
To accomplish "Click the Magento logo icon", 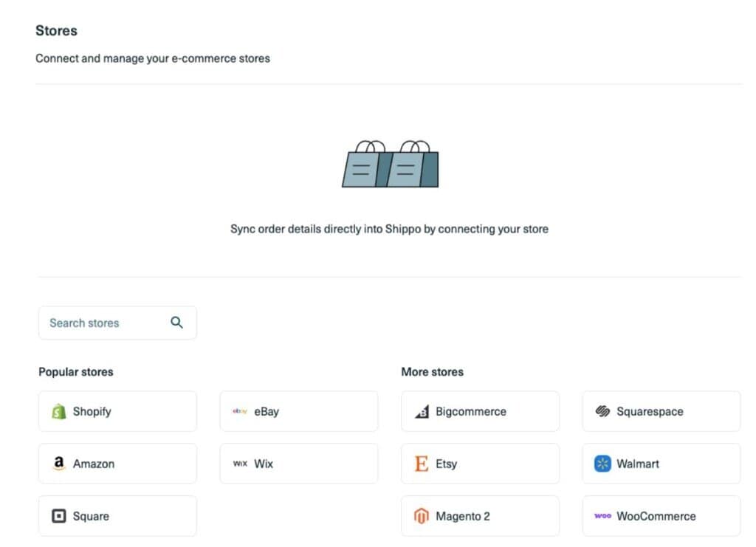I will pos(422,516).
